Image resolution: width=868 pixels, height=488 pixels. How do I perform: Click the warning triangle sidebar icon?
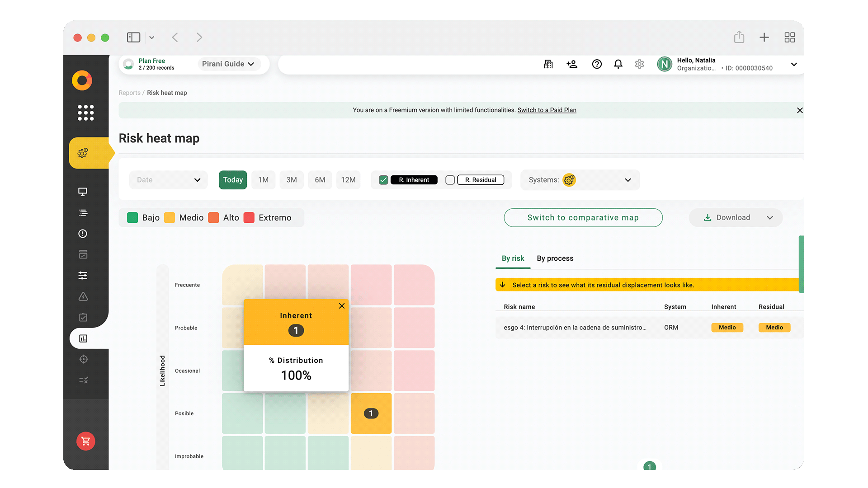tap(83, 296)
